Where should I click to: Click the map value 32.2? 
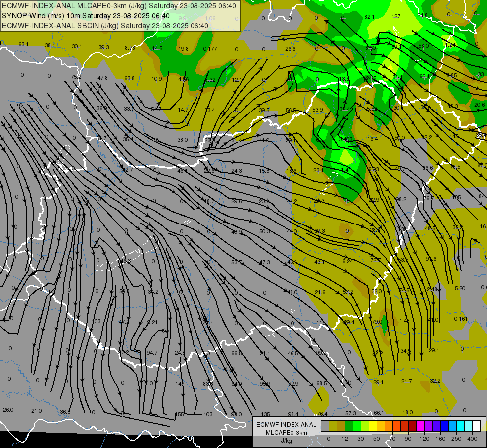[x=435, y=381]
